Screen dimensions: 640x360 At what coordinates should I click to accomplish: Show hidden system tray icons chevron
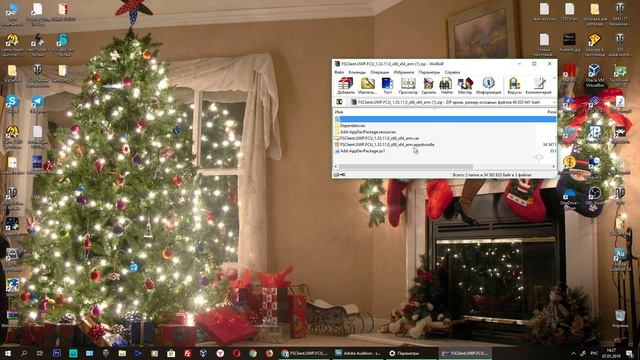(573, 353)
